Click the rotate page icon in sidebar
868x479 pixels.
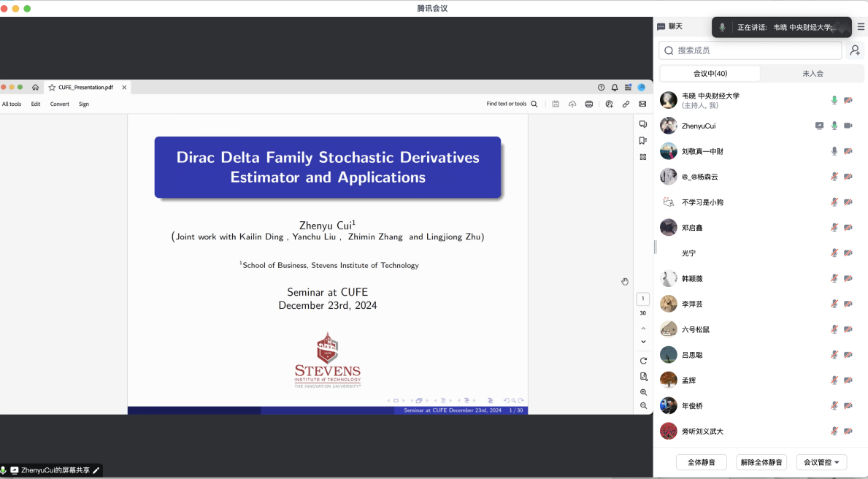pos(643,361)
